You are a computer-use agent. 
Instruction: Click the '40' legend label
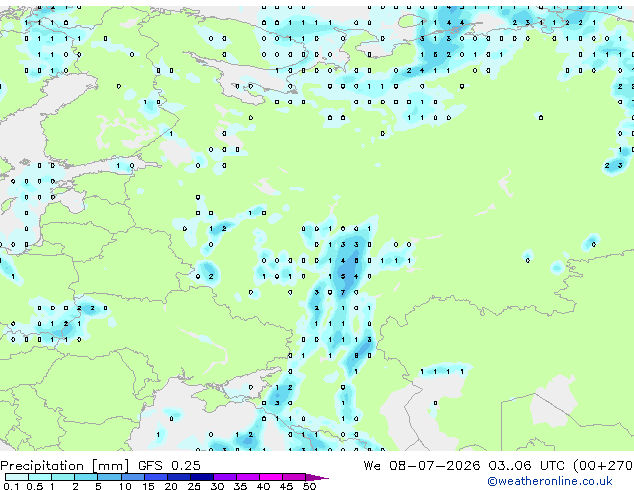point(263,486)
